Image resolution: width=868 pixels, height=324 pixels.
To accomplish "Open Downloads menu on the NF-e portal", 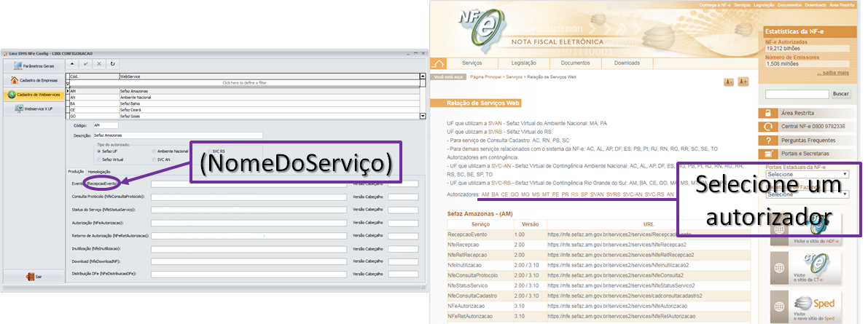I will pos(627,63).
